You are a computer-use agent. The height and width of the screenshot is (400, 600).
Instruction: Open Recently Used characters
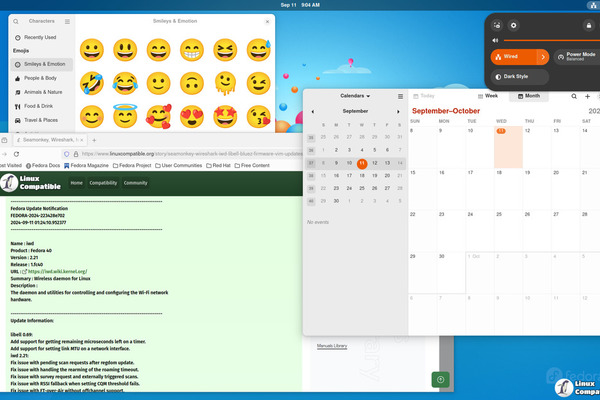[41, 36]
